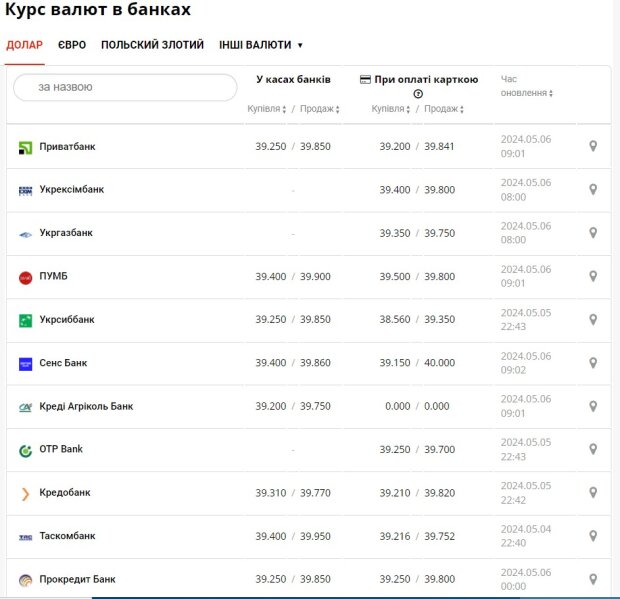The width and height of the screenshot is (620, 599).
Task: Select the ДОЛАР tab
Action: pos(25,45)
